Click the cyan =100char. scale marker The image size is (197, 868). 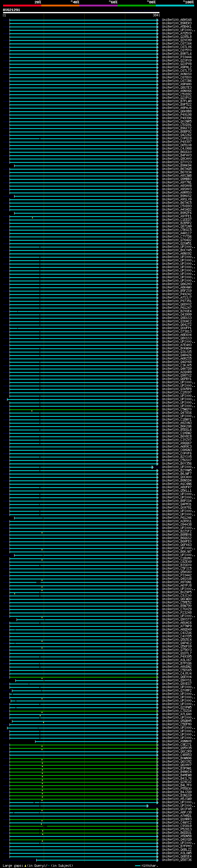(138, 866)
